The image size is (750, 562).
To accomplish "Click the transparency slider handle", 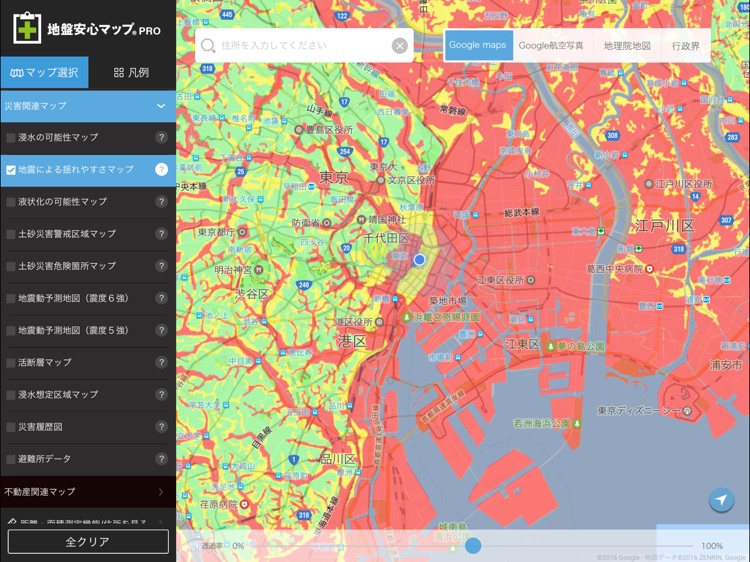I will pos(473,545).
